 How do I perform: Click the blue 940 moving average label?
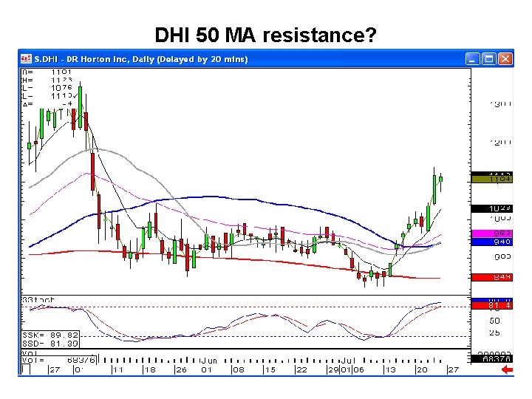pyautogui.click(x=492, y=242)
